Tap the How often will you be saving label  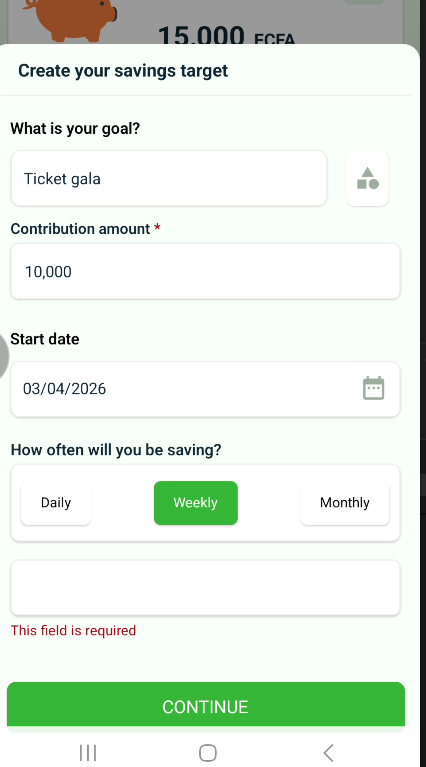click(116, 450)
